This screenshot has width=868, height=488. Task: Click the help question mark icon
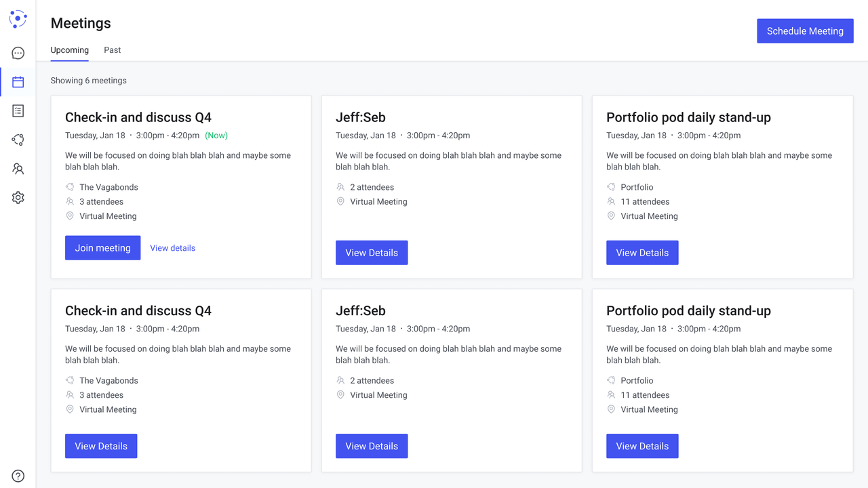point(18,476)
